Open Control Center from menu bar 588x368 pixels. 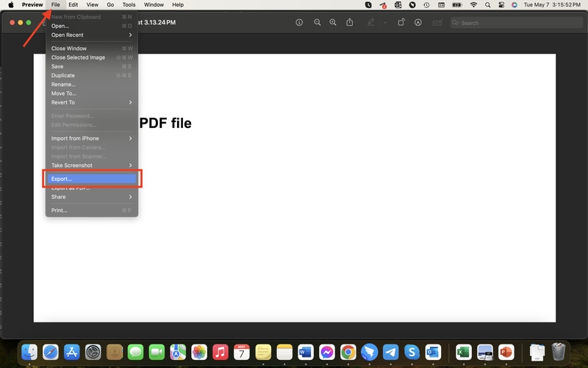click(x=501, y=5)
